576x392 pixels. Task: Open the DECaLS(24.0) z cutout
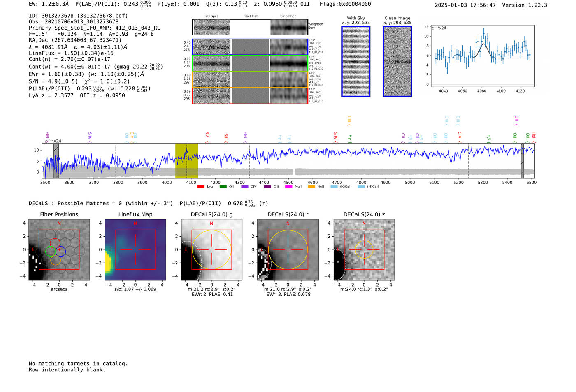(364, 250)
